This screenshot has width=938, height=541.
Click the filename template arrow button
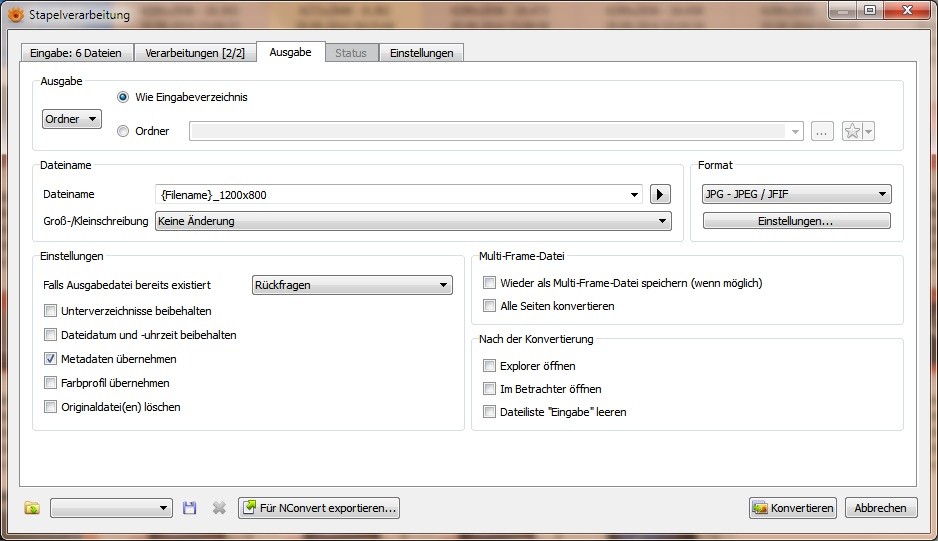(660, 194)
